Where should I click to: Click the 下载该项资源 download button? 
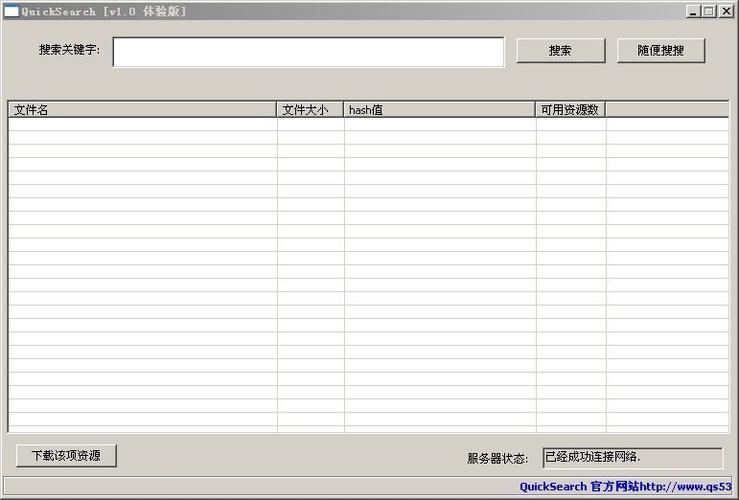66,456
